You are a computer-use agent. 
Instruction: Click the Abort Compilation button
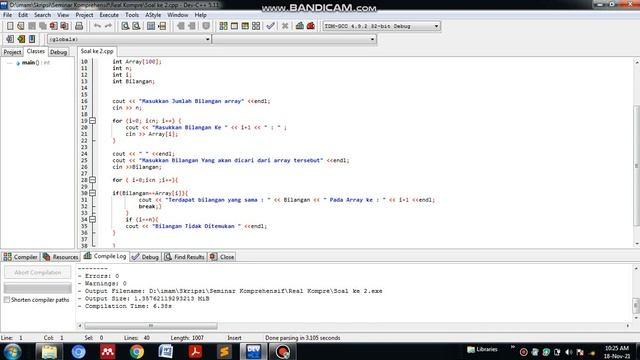(x=38, y=272)
